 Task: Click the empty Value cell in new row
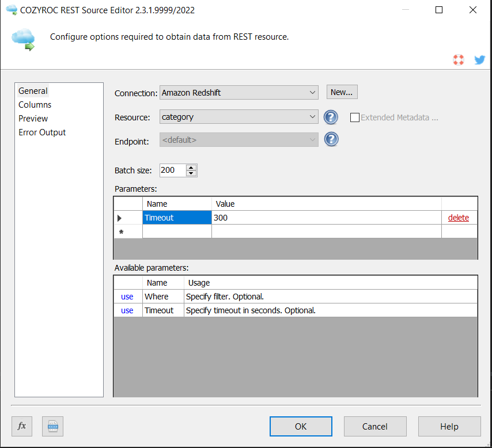pos(327,231)
